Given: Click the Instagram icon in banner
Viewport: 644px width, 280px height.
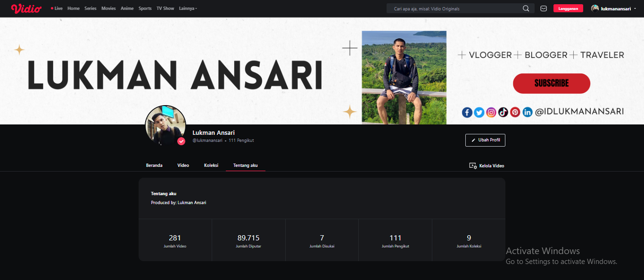Looking at the screenshot, I should (491, 112).
